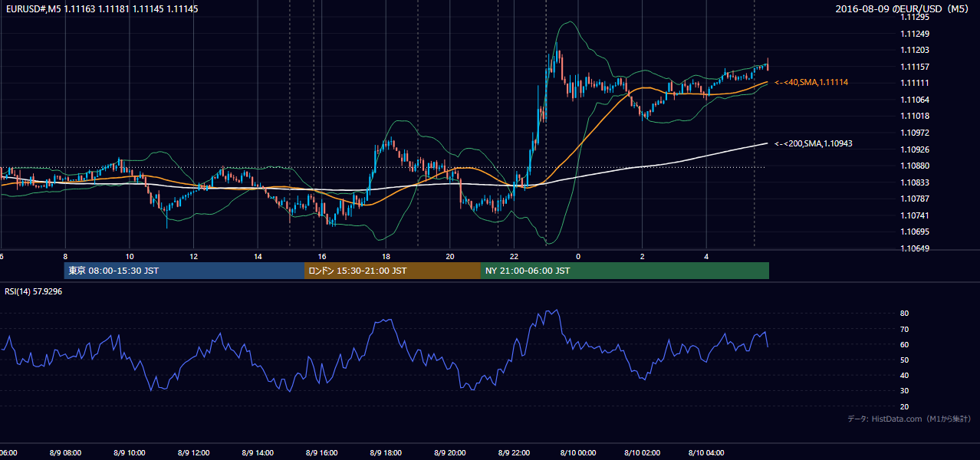The image size is (980, 460).
Task: Click RSI level 80 on the scale
Action: pos(905,314)
